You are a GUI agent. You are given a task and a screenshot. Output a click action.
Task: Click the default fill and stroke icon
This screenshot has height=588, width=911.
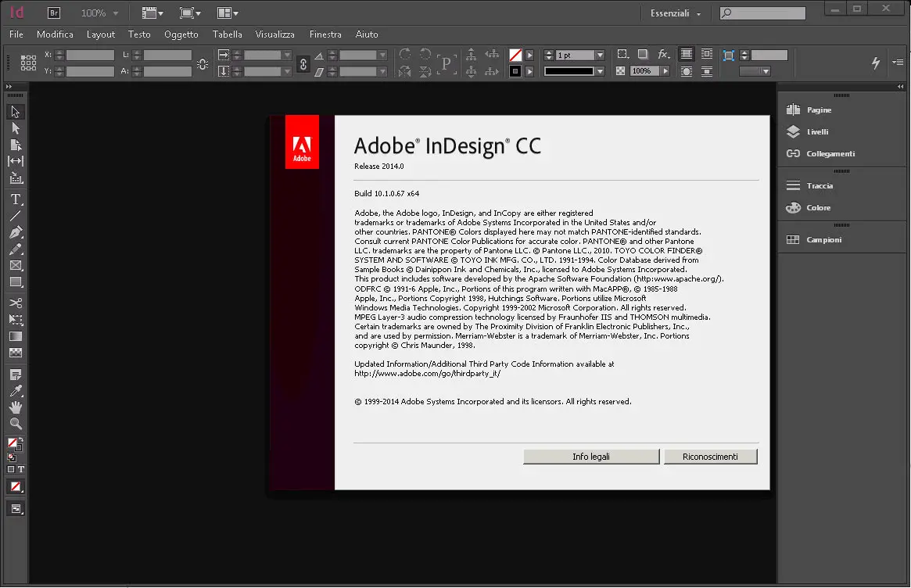[12, 458]
